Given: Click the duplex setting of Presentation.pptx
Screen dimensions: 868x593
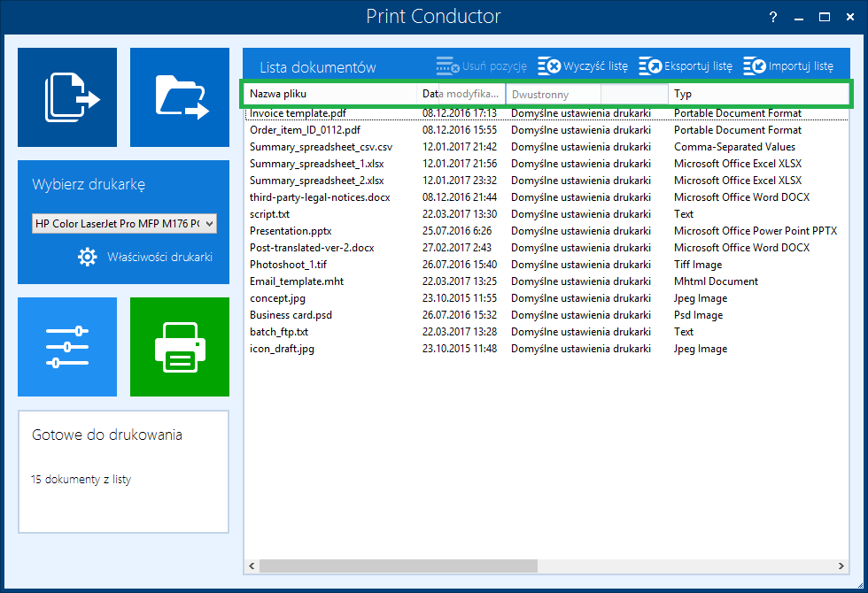Looking at the screenshot, I should pos(581,231).
